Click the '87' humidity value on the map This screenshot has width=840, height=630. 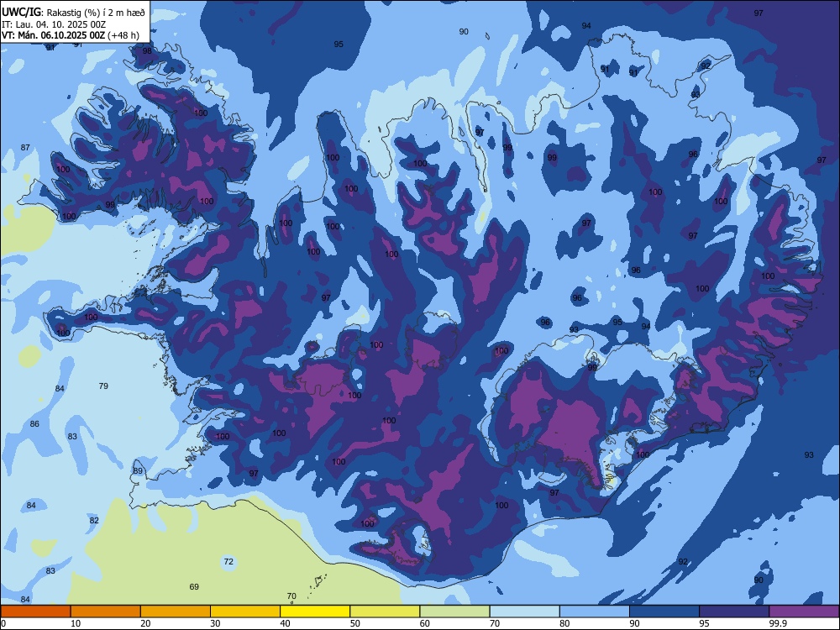click(x=25, y=147)
